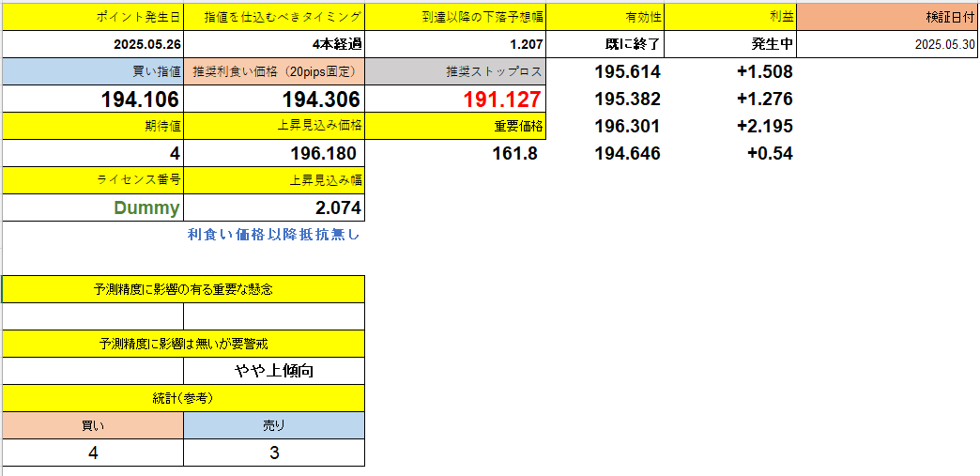Select the 利益 header cell
Viewport: 980px width, 476px height.
pyautogui.click(x=731, y=17)
